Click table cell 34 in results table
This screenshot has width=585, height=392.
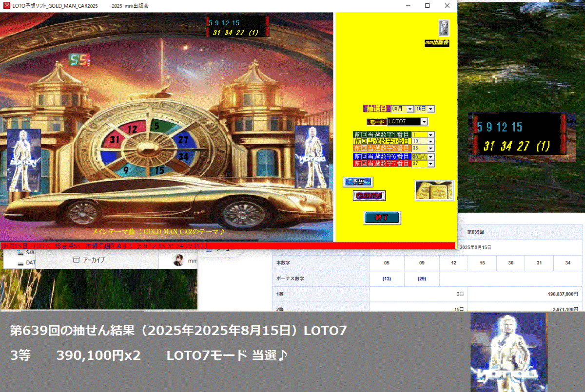tap(568, 263)
